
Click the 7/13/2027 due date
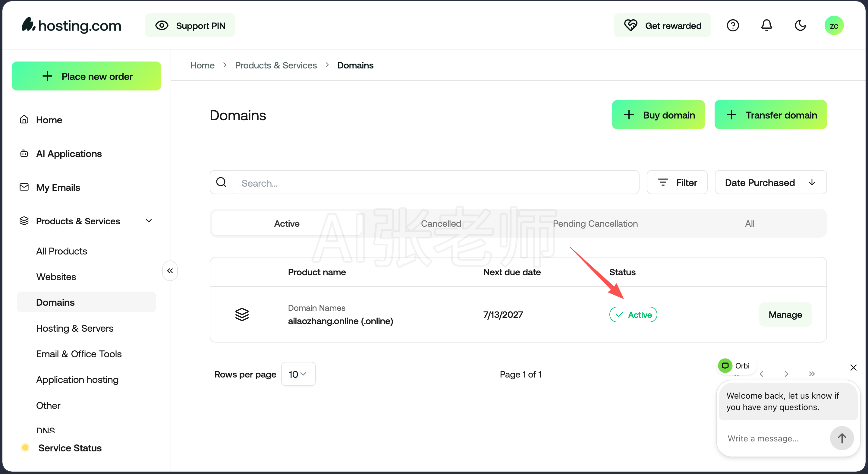coord(503,314)
